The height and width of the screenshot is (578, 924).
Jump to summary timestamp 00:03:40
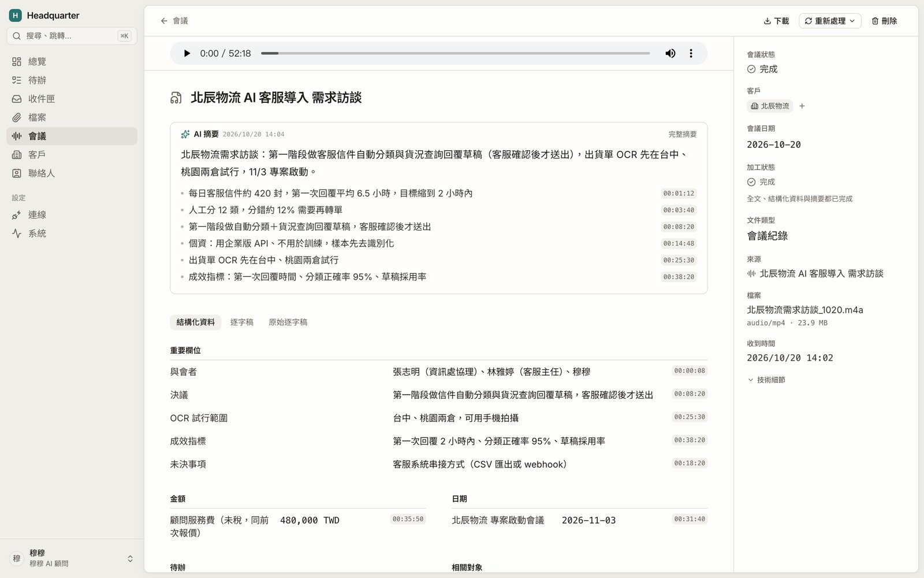pyautogui.click(x=679, y=210)
